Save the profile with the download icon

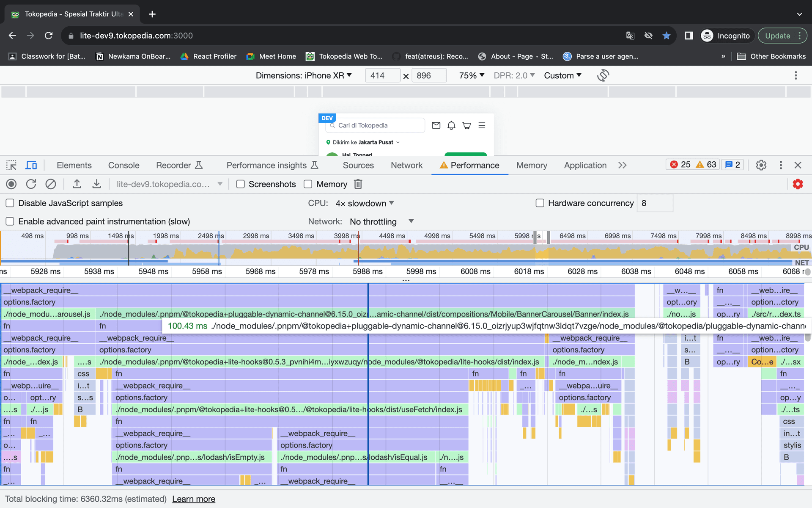pyautogui.click(x=97, y=184)
